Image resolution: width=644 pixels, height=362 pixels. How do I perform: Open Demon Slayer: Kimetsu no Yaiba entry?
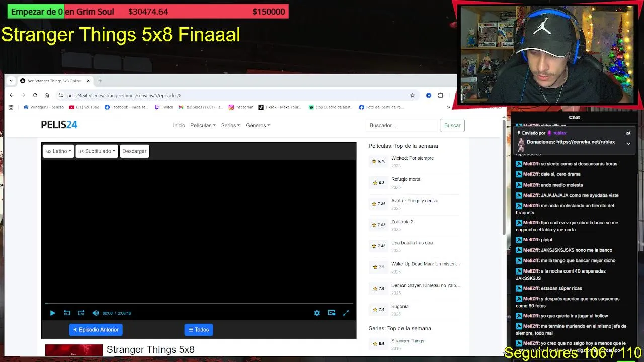426,285
